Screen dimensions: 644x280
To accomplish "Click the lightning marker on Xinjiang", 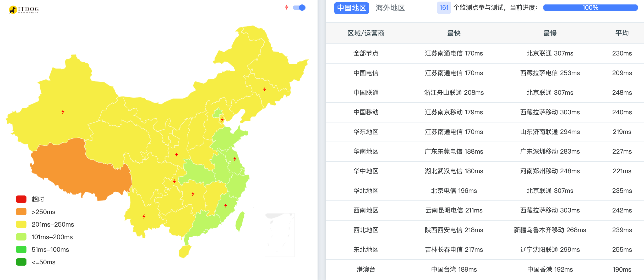I will (63, 112).
